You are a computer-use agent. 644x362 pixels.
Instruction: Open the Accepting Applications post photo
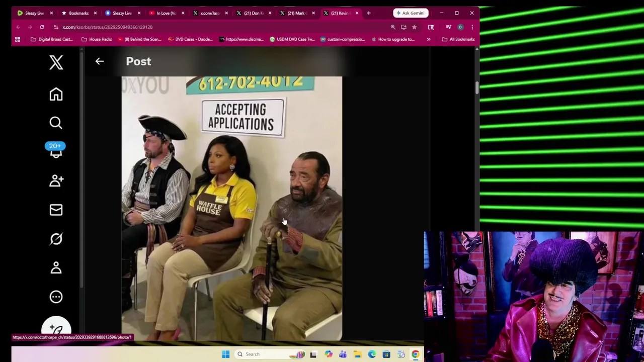232,209
